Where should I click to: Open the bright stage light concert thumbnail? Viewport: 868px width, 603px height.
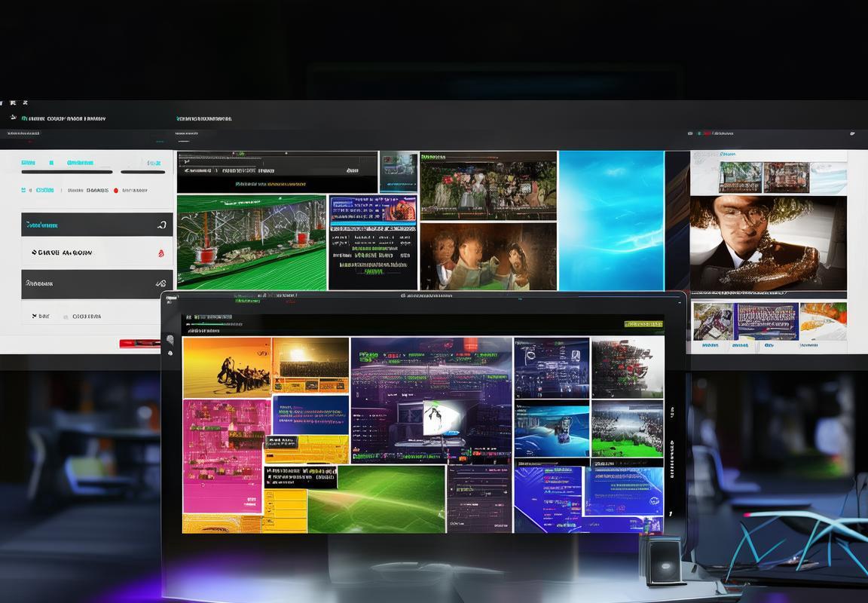pos(310,365)
